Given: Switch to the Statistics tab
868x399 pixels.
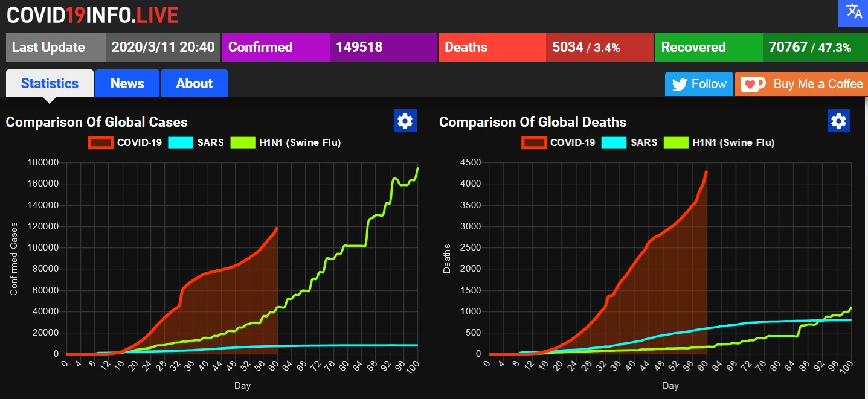Looking at the screenshot, I should click(50, 83).
